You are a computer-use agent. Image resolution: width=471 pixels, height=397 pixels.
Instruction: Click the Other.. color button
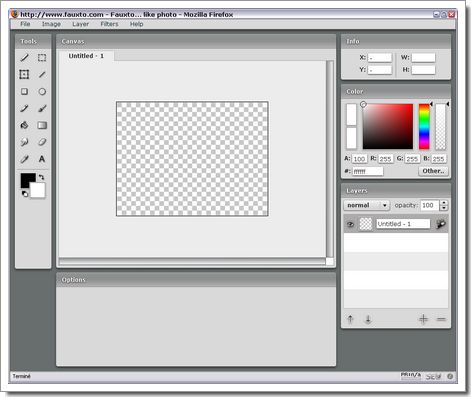coord(433,171)
